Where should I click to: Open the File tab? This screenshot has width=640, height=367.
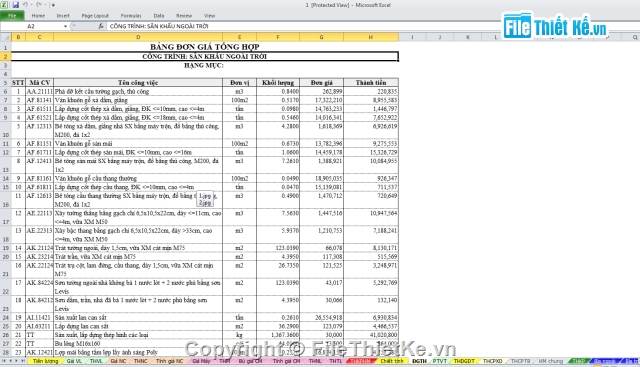click(12, 16)
